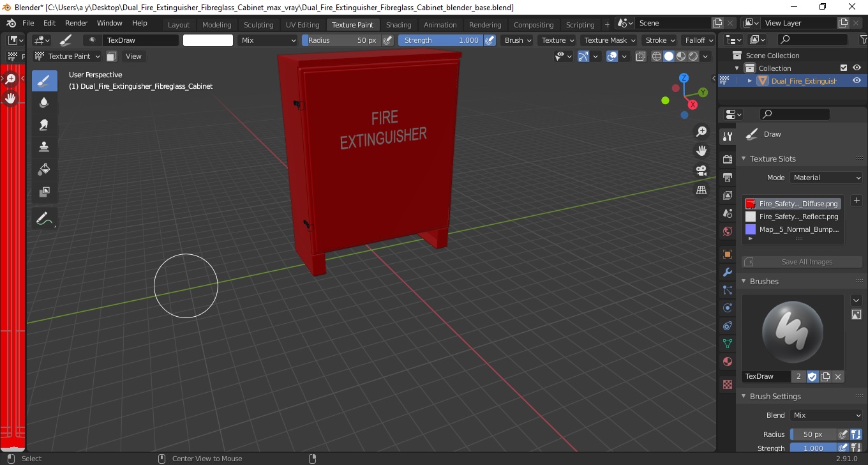Viewport: 868px width, 465px height.
Task: Toggle camera view in viewport
Action: (701, 171)
